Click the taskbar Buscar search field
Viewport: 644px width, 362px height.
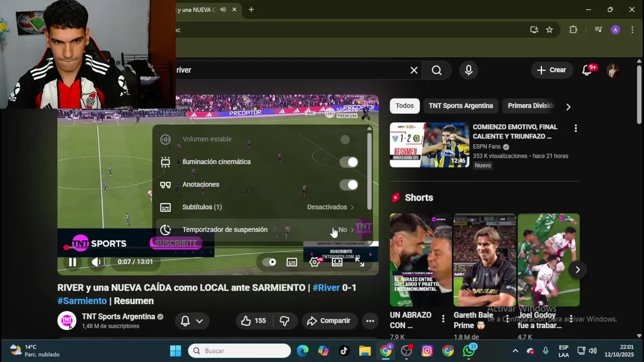pyautogui.click(x=239, y=351)
